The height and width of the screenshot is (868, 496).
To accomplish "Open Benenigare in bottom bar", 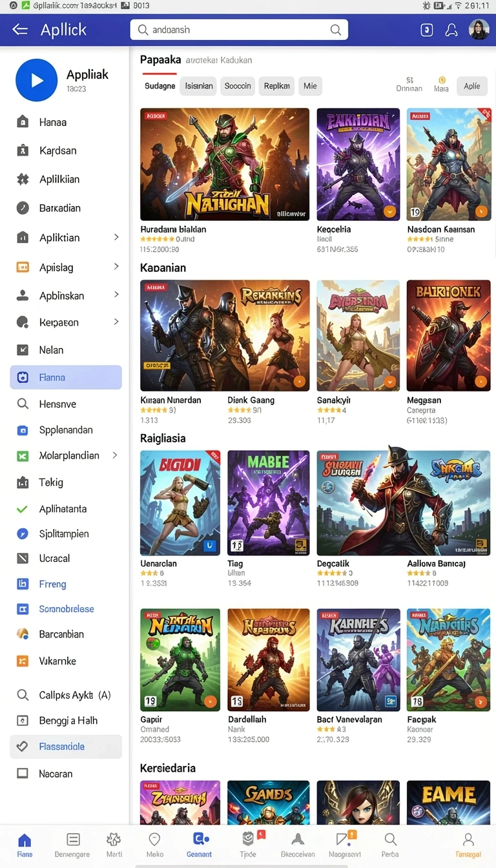I will 72,845.
